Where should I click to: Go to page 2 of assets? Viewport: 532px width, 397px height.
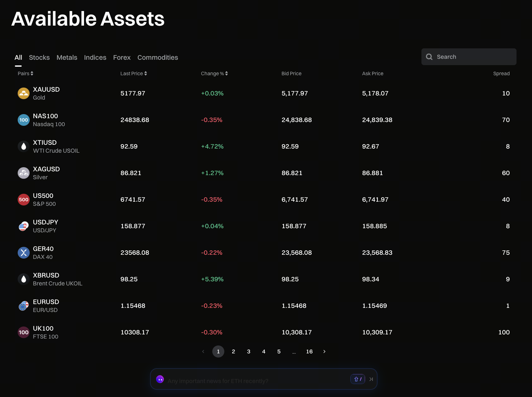[x=233, y=351]
